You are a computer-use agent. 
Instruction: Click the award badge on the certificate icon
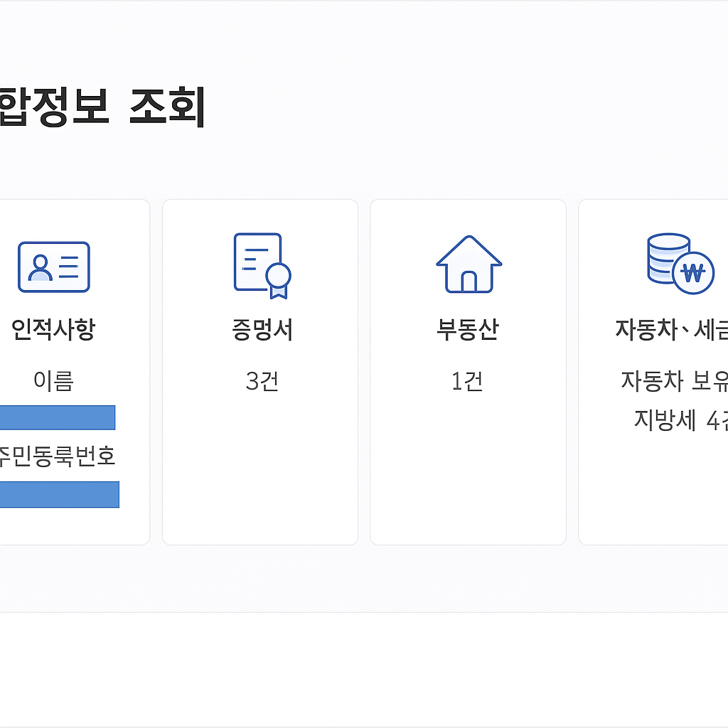[279, 277]
